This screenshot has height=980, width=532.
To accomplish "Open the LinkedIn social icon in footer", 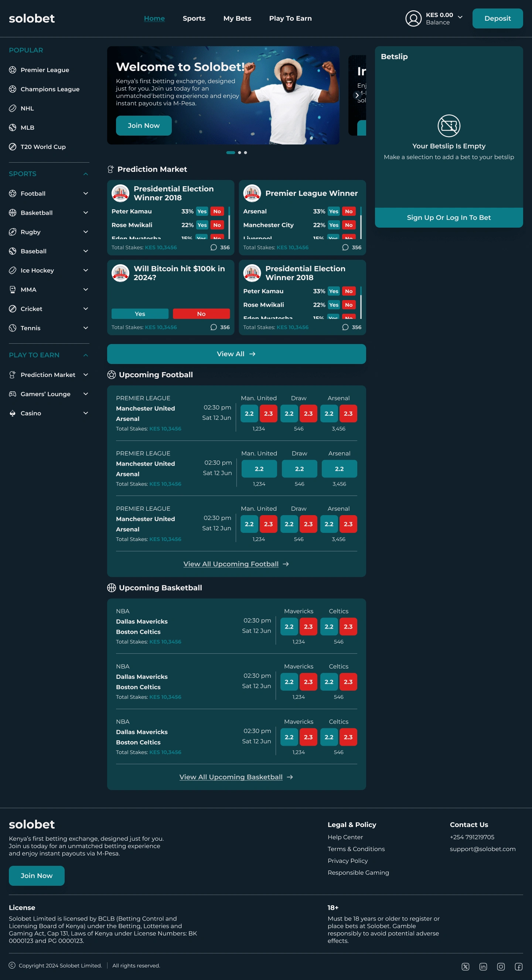I will point(483,967).
